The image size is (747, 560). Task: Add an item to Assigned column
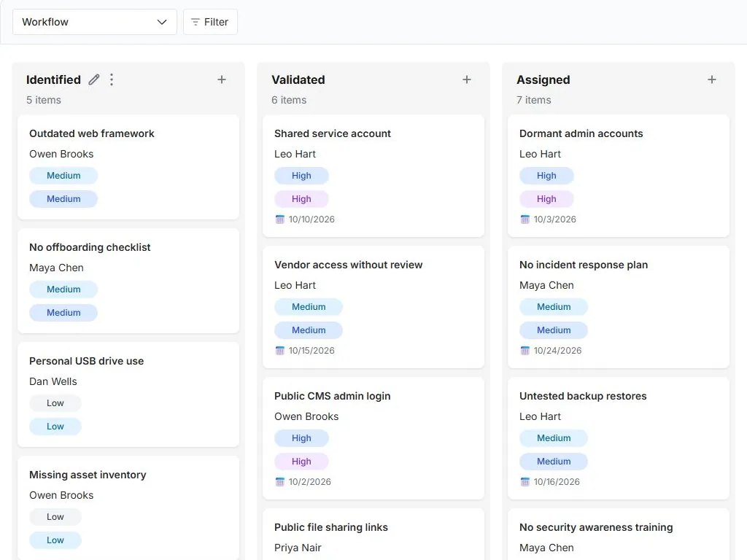point(712,79)
